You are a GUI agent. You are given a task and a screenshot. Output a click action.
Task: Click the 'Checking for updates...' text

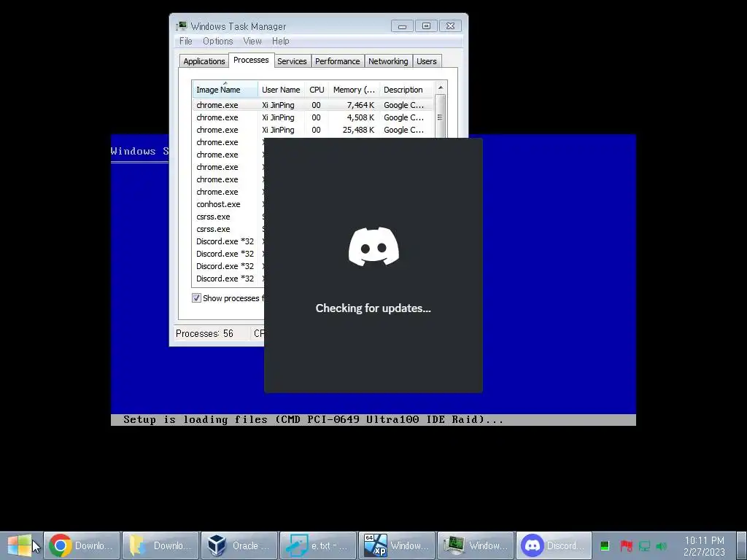373,308
